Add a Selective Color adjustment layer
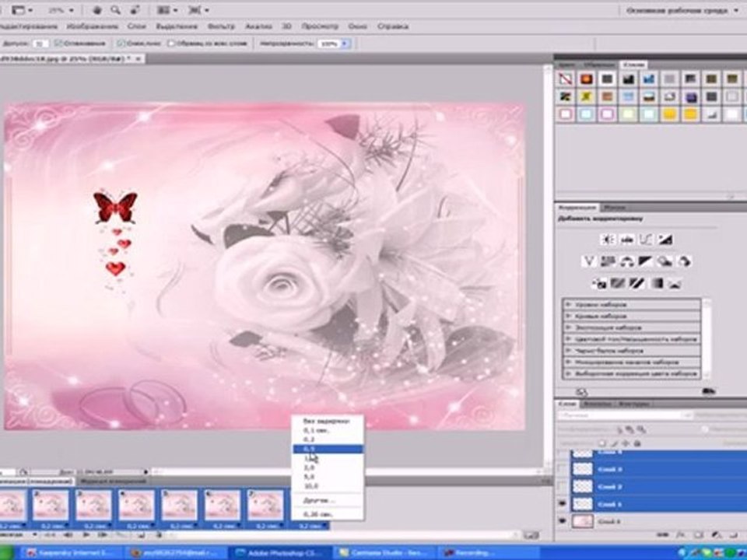The width and height of the screenshot is (747, 560). tap(675, 284)
